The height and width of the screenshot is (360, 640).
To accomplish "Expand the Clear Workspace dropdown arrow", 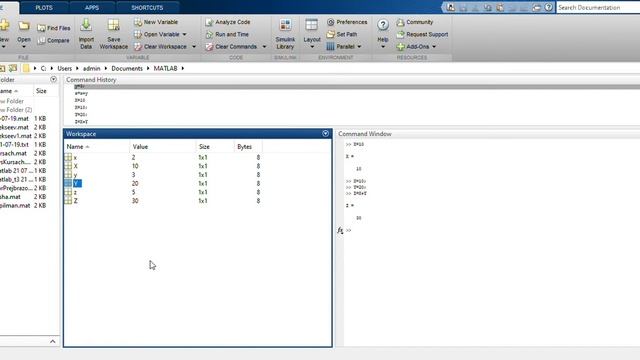I will (x=194, y=47).
